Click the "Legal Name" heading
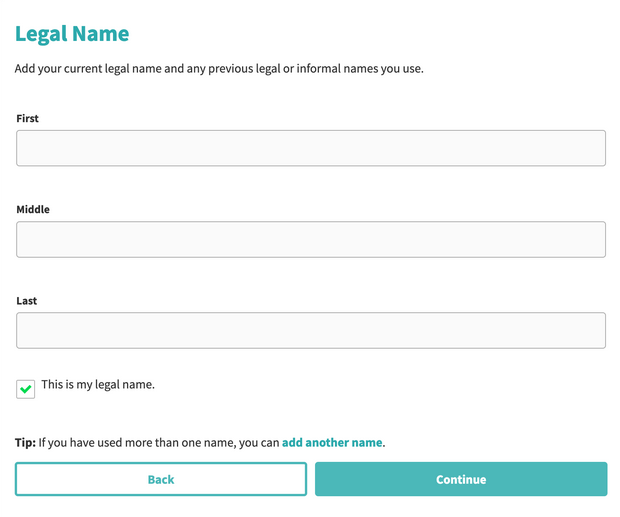Screen dimensions: 620x517 (x=72, y=34)
